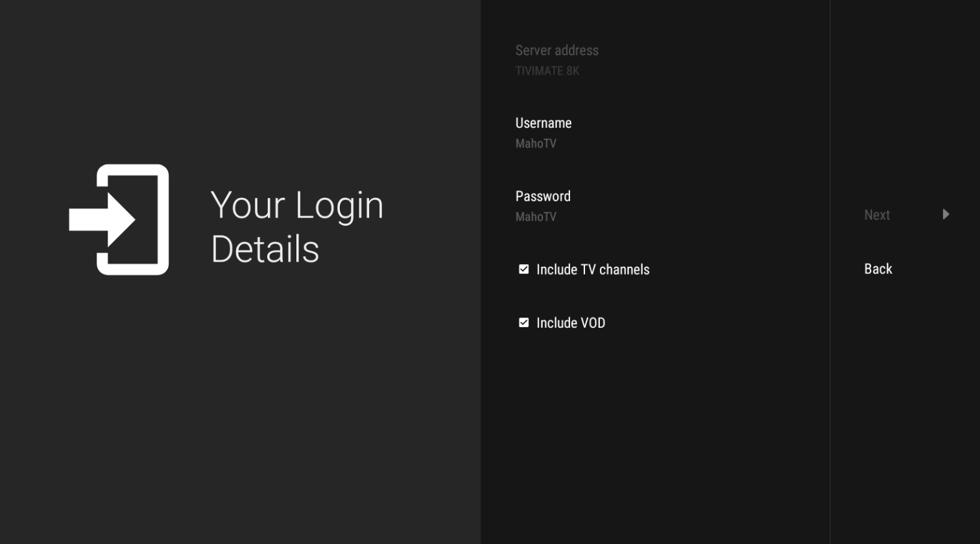
Task: Uncheck the Include TV channels checkbox
Action: 523,269
